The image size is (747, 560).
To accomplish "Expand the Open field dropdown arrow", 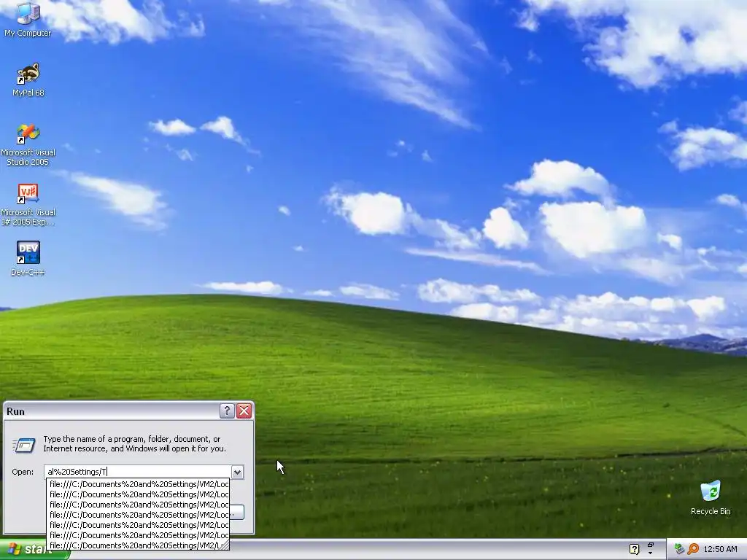I will click(x=237, y=472).
